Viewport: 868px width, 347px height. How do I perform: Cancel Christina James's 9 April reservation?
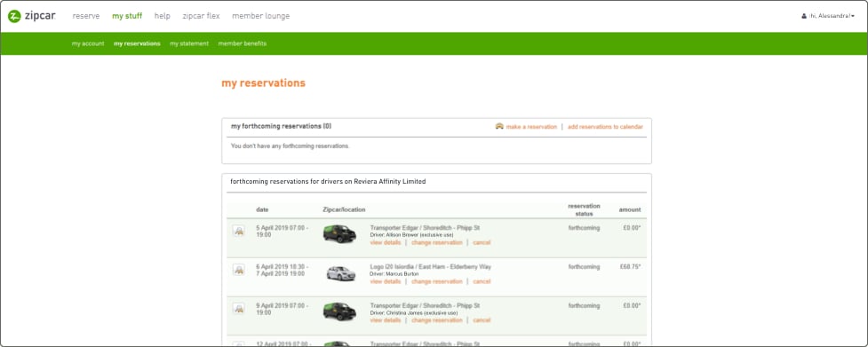482,319
